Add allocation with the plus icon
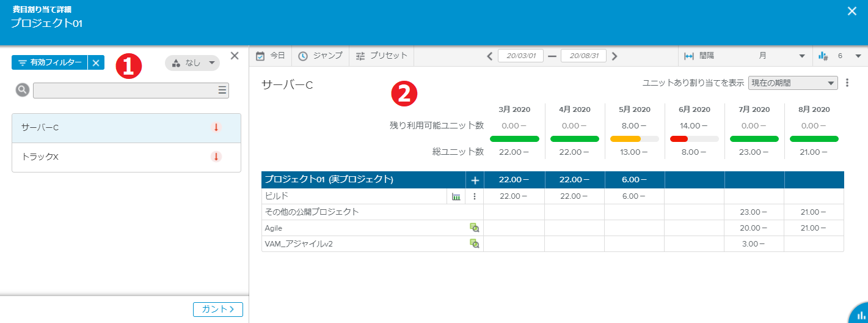This screenshot has width=868, height=323. point(475,180)
